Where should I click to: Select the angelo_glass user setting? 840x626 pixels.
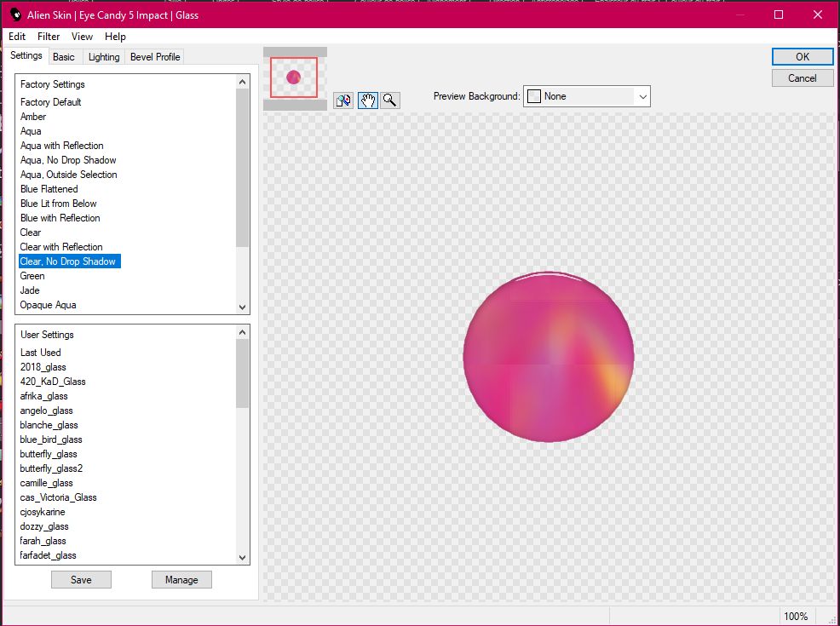pos(47,411)
